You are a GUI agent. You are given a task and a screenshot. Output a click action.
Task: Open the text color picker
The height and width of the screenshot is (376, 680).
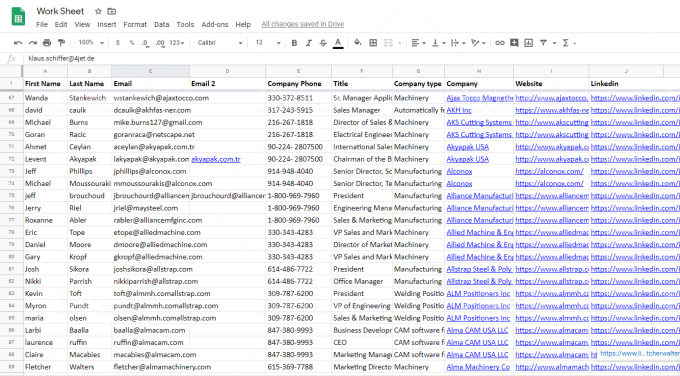tap(338, 43)
